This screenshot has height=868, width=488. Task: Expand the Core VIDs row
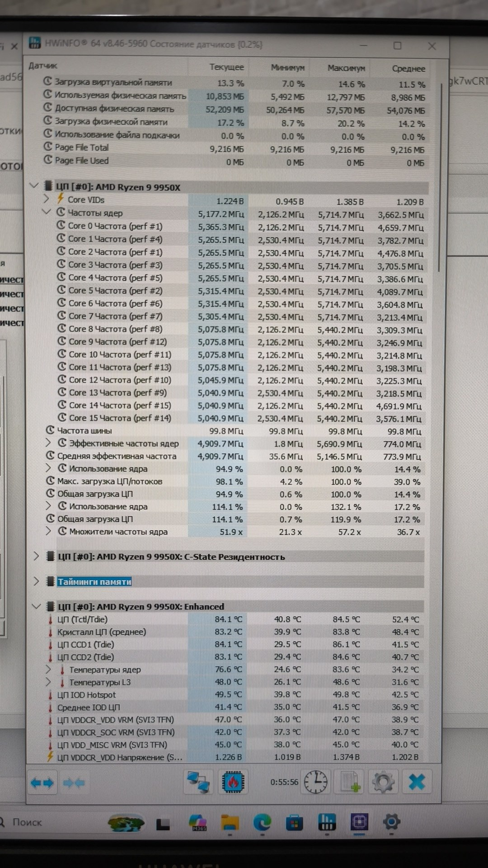click(x=47, y=198)
